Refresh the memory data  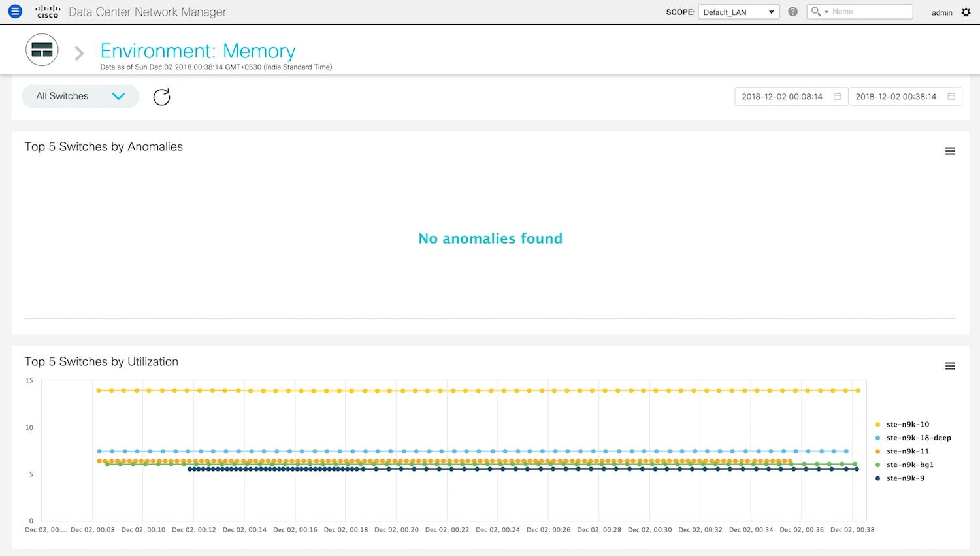tap(161, 97)
